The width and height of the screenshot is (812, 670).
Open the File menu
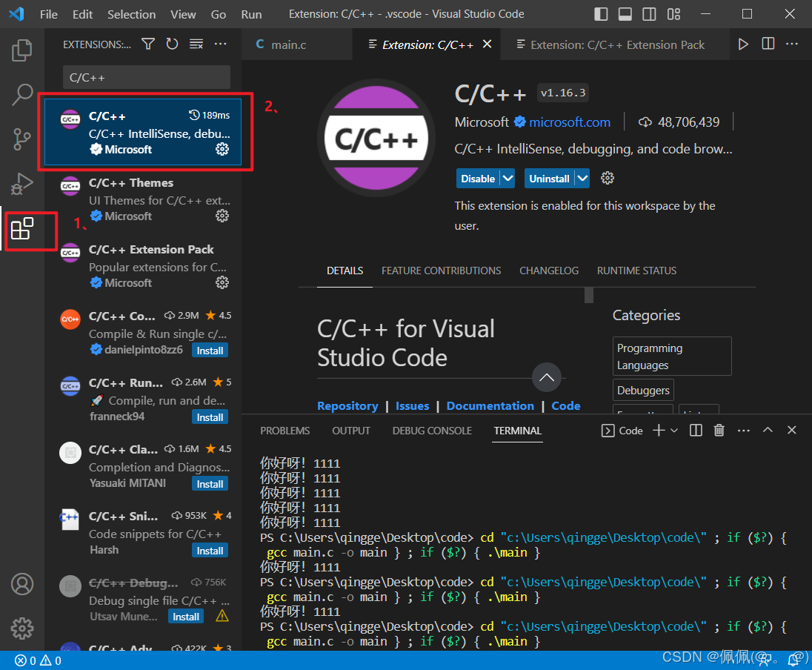point(49,14)
